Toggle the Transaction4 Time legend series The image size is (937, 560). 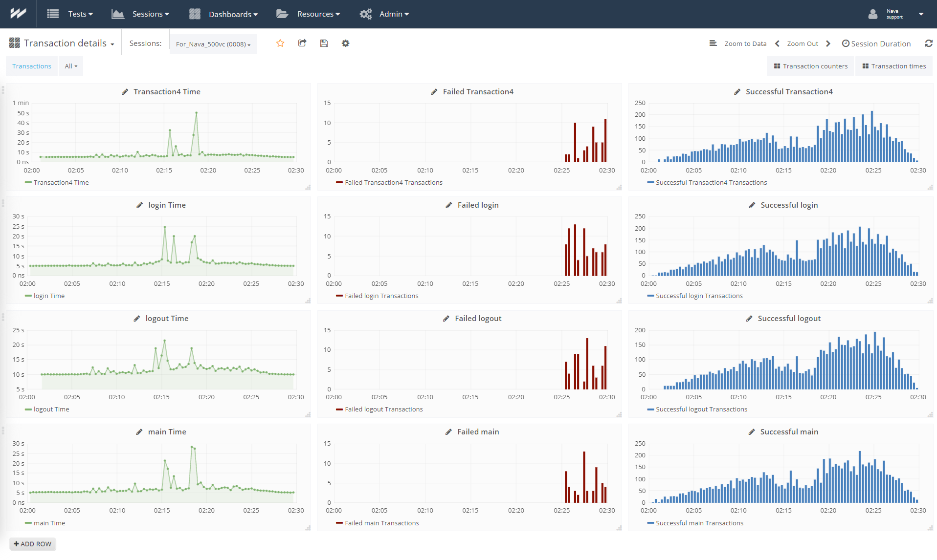(61, 183)
